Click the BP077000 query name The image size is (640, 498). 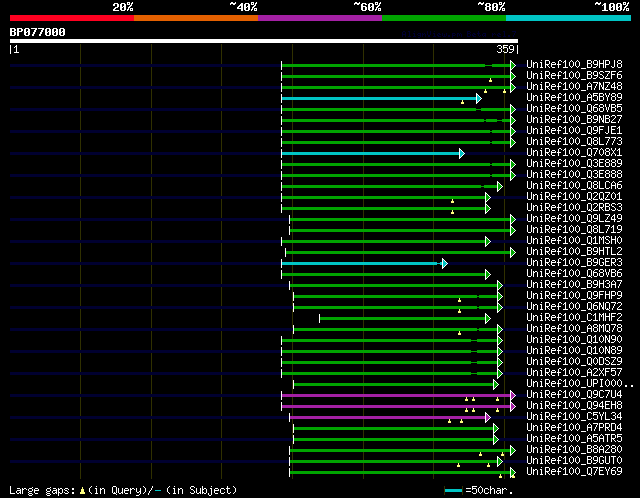38,32
